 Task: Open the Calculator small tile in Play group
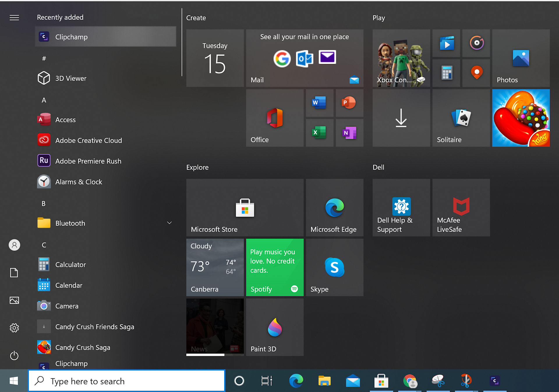pos(446,73)
